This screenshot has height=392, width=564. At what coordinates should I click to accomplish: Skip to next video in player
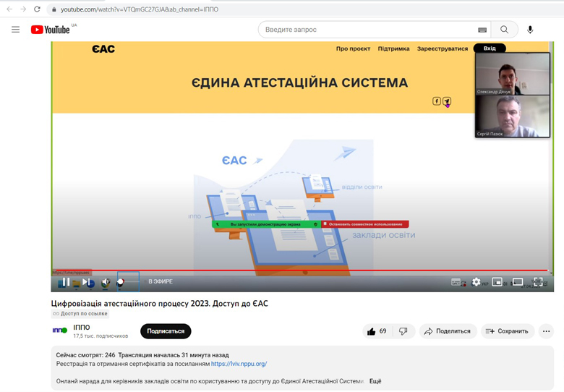click(85, 282)
